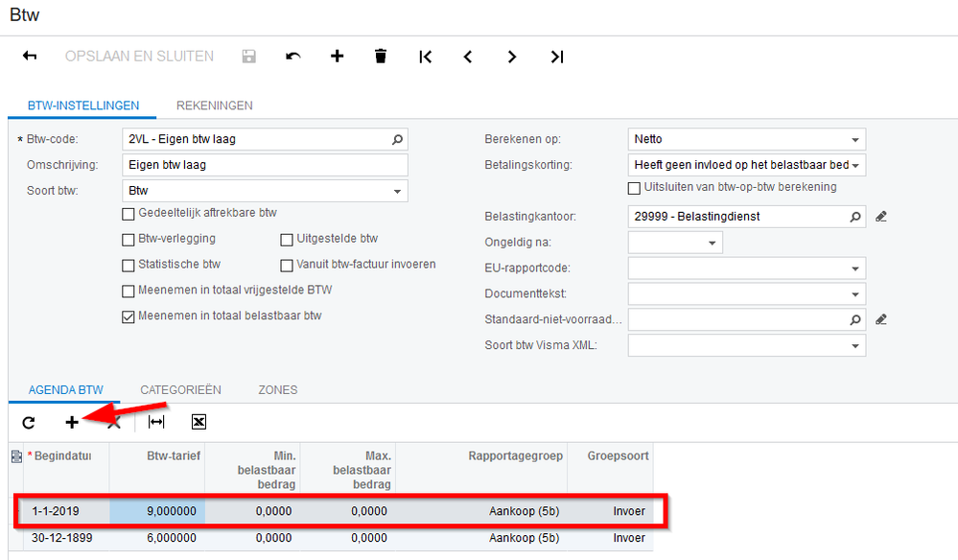The width and height of the screenshot is (958, 560).
Task: Export the grid to Excel
Action: point(199,422)
